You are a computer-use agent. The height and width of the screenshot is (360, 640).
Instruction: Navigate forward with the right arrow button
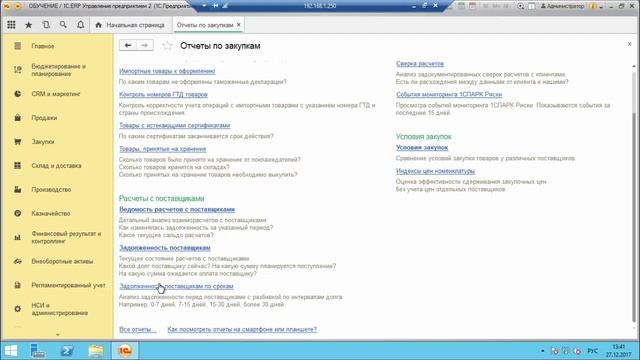pos(144,45)
